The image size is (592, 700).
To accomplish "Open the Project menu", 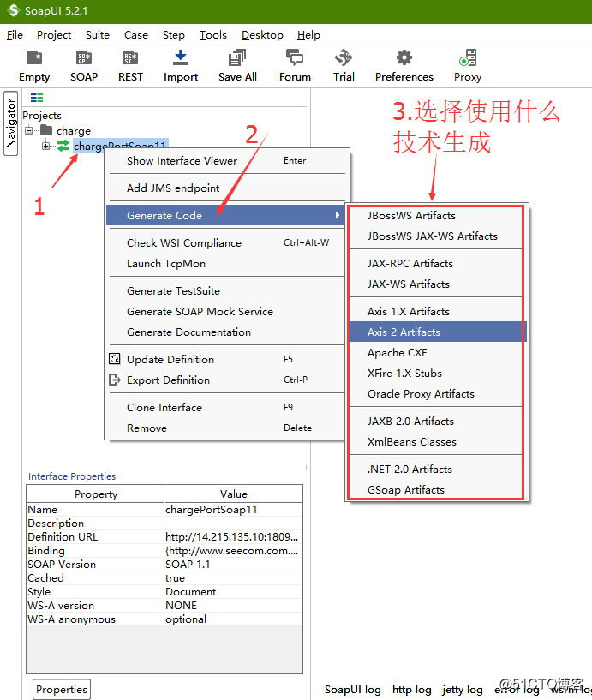I will (x=54, y=35).
